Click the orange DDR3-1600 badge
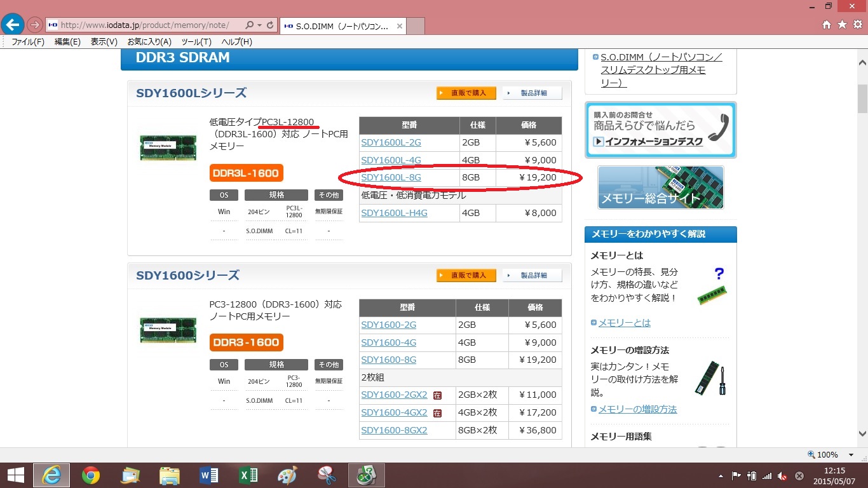 [x=247, y=342]
